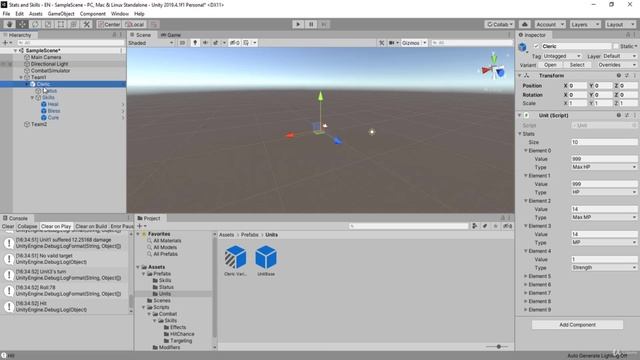Open the Account dropdown
The width and height of the screenshot is (640, 360).
coord(550,24)
